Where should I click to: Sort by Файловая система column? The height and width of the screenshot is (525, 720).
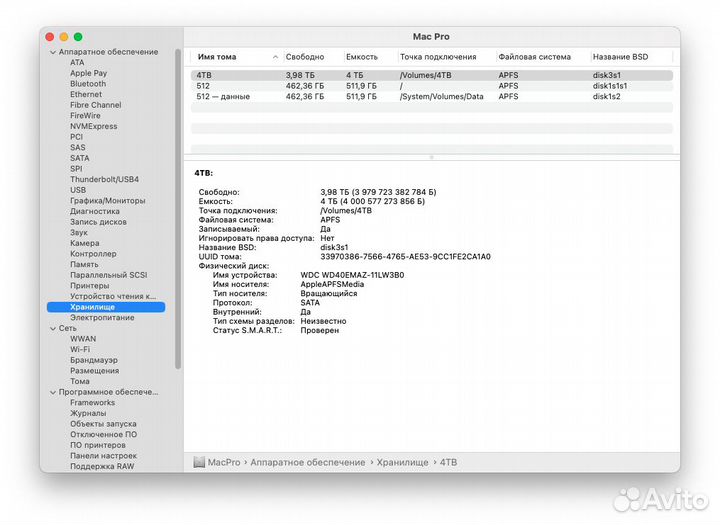[x=534, y=57]
